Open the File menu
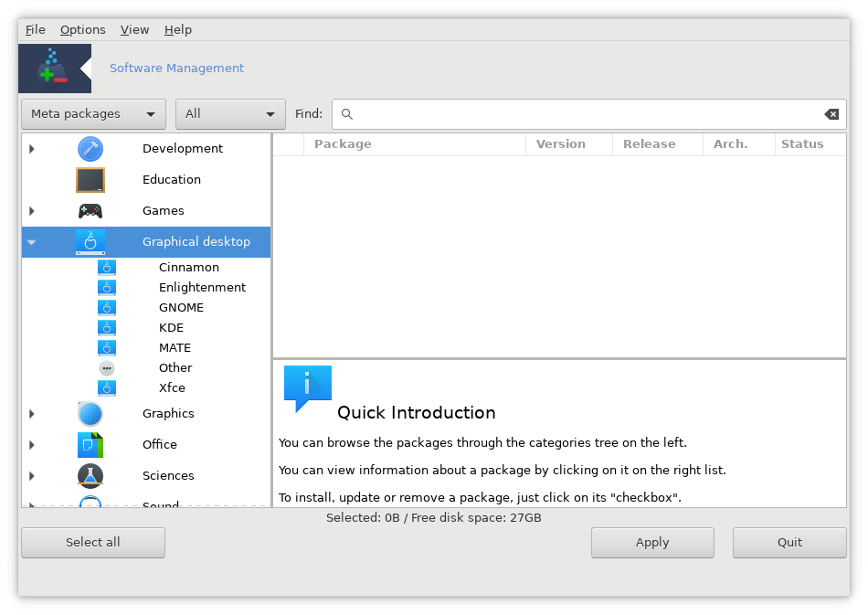This screenshot has width=868, height=615. click(x=36, y=30)
